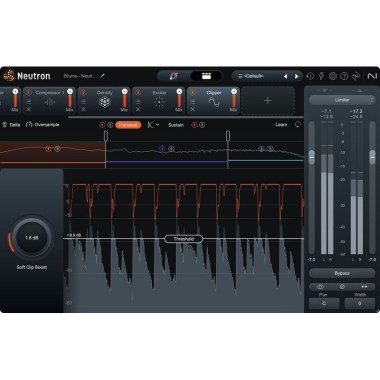Open the undo history clock icon
Screen dimensions: 380x380
coord(310,76)
